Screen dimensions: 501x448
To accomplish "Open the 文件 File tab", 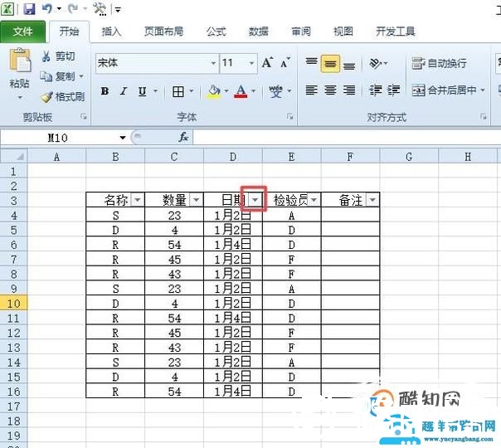I will pyautogui.click(x=22, y=32).
